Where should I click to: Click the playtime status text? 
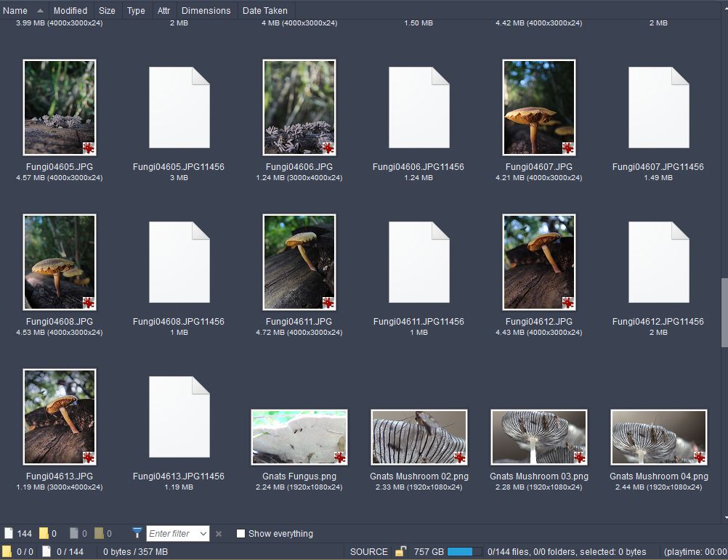click(695, 552)
